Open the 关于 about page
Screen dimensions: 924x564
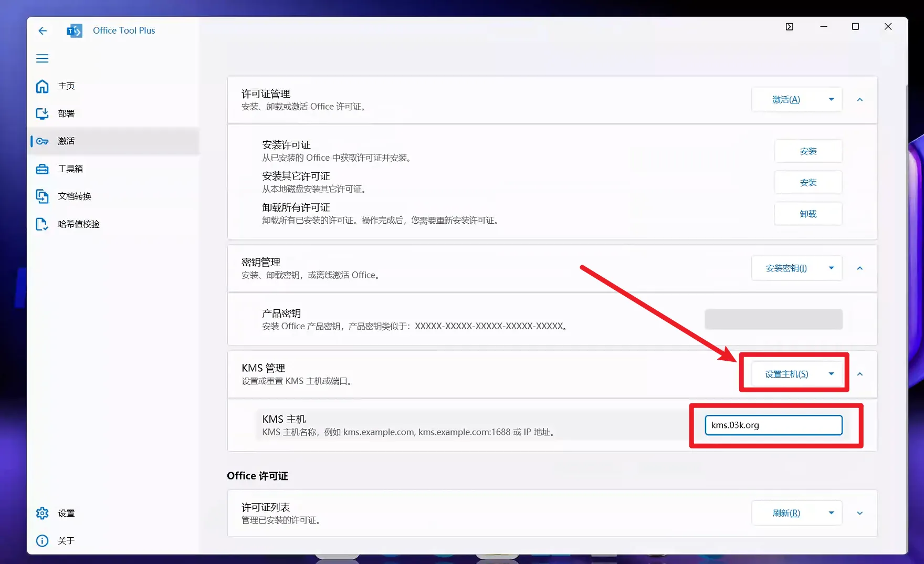113,540
